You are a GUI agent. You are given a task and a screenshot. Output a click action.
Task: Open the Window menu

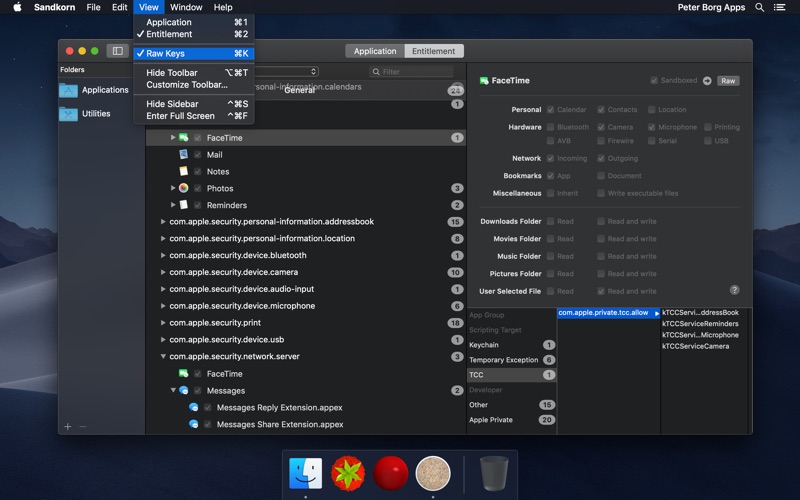[x=186, y=7]
